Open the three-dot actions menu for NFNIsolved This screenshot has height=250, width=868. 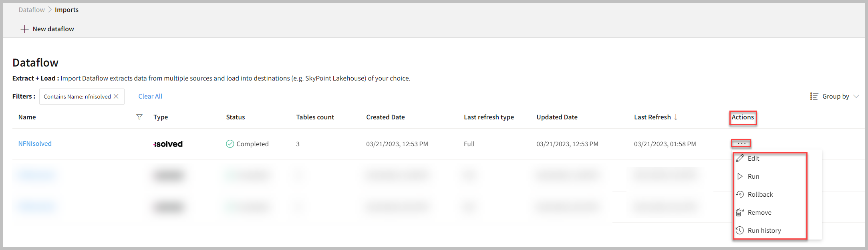click(x=741, y=143)
